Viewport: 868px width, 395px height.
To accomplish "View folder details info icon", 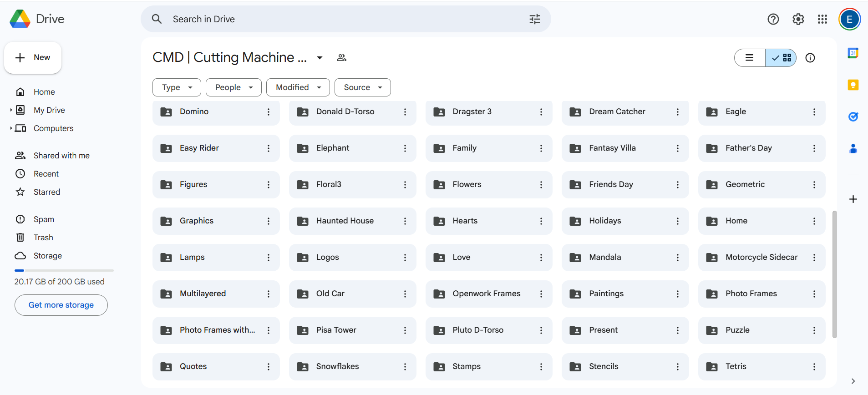I will (810, 58).
